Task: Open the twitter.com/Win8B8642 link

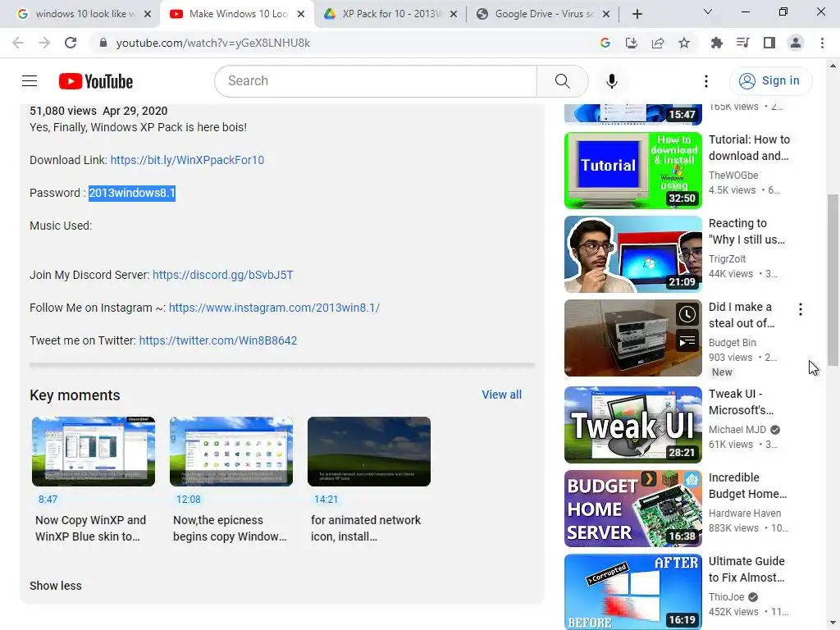Action: [x=218, y=340]
